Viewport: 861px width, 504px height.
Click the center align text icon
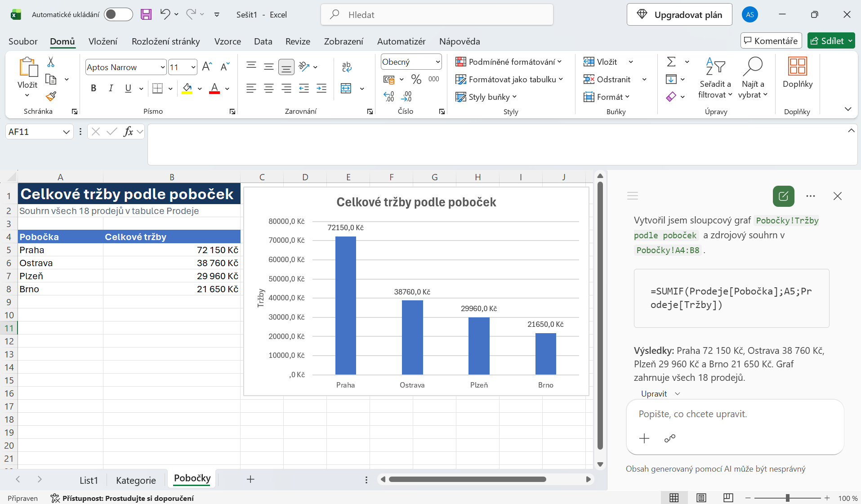269,88
